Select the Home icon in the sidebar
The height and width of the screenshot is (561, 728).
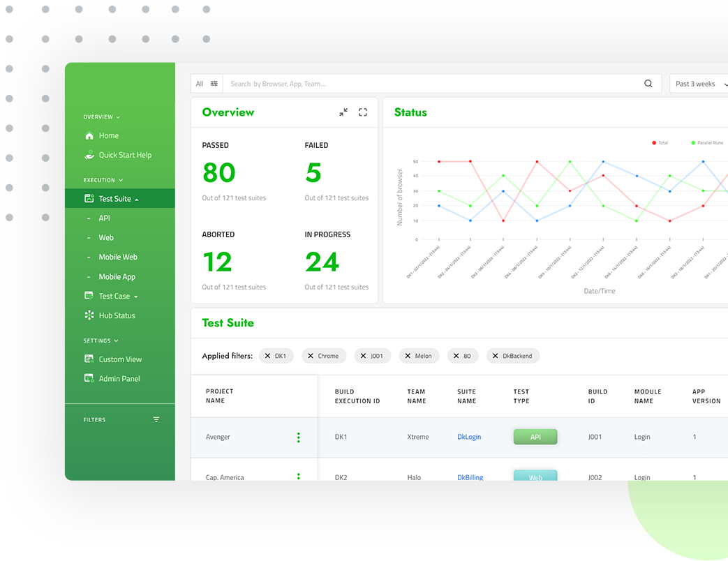89,135
